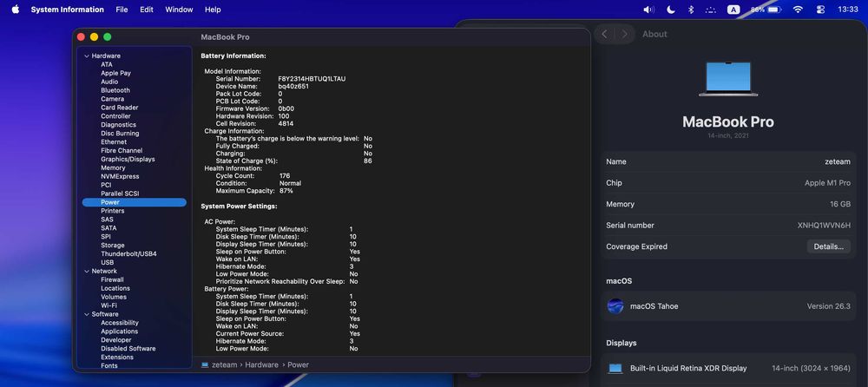This screenshot has height=387, width=868.
Task: Open the Wi-Fi menu bar icon
Action: click(798, 10)
